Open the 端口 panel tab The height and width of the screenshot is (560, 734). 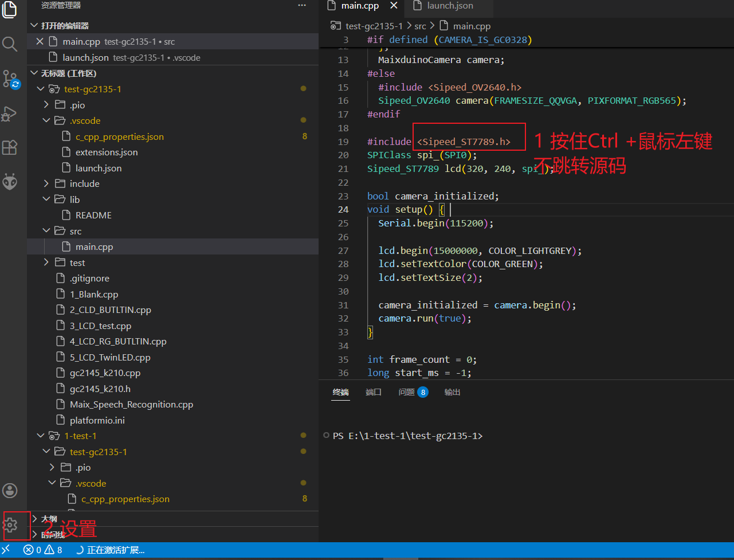[374, 392]
